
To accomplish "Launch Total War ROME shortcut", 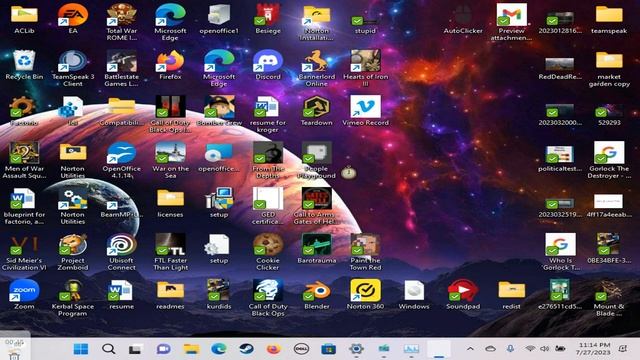I will [x=122, y=15].
